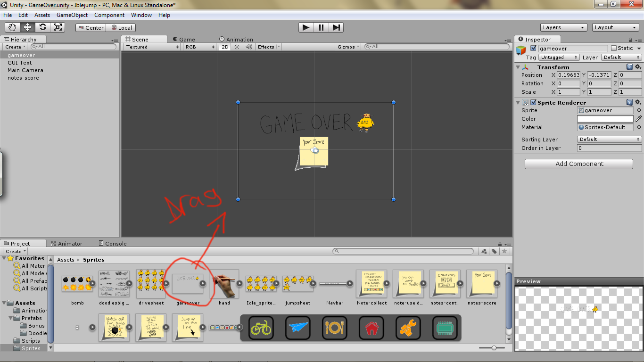This screenshot has height=362, width=644.
Task: Toggle the Local handle rotation button
Action: click(x=121, y=28)
